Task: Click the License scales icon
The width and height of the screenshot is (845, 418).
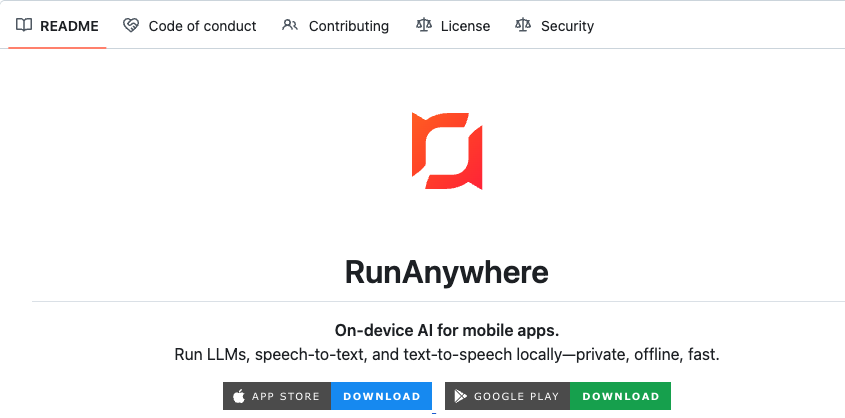Action: pyautogui.click(x=424, y=25)
